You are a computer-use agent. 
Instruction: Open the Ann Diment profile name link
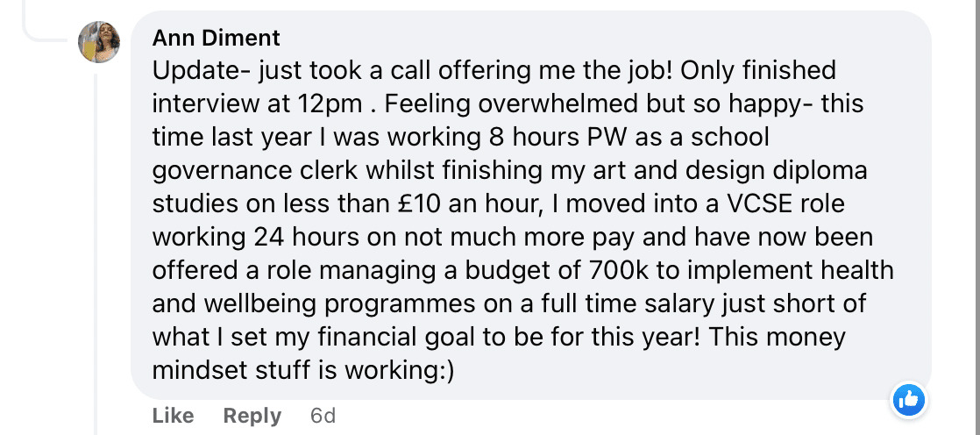pyautogui.click(x=216, y=38)
